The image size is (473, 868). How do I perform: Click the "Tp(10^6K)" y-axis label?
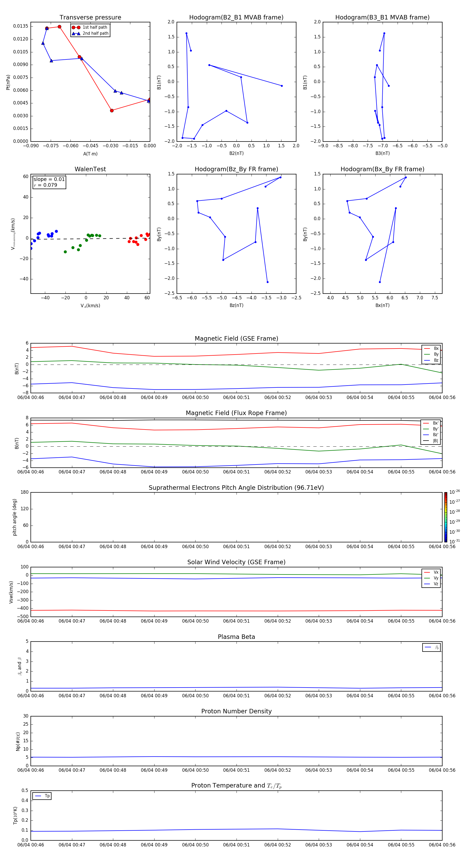point(15,815)
